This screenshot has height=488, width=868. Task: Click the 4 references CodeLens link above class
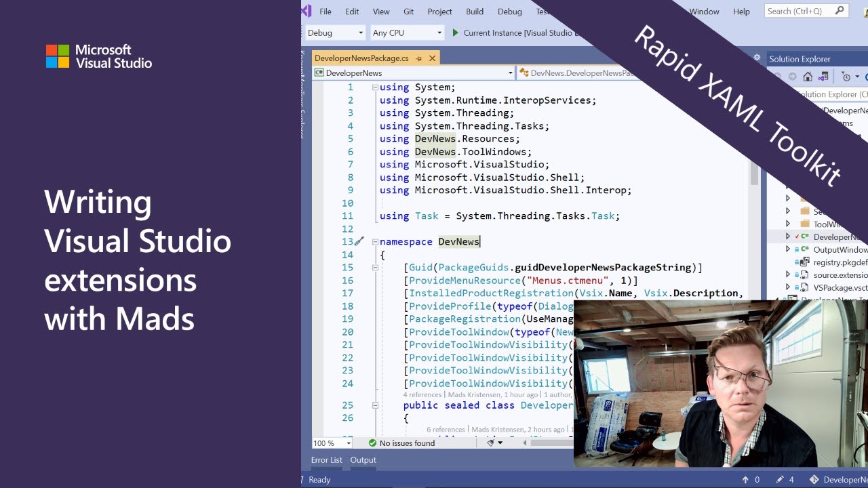tap(422, 394)
